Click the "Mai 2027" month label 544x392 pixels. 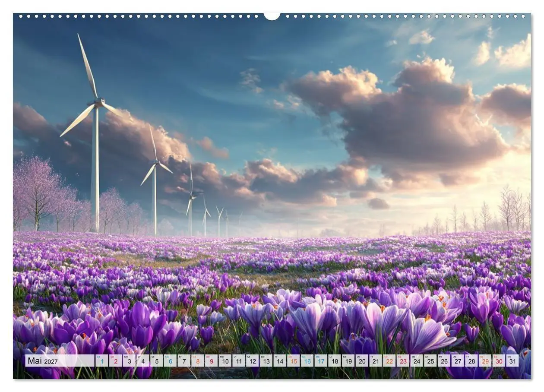(x=43, y=360)
